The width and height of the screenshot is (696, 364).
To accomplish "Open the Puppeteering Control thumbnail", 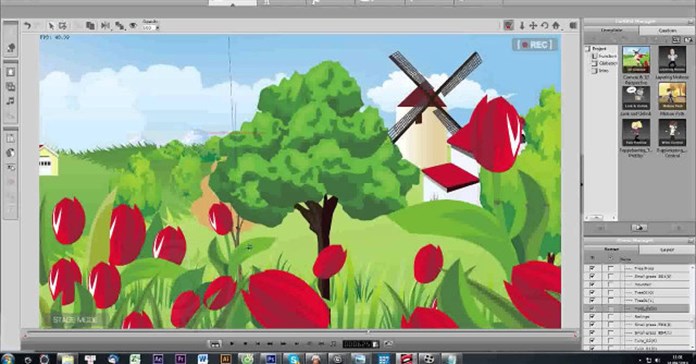I will [672, 133].
